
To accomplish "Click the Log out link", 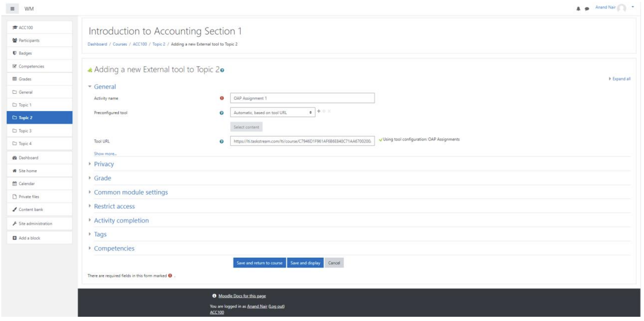I will (x=276, y=306).
